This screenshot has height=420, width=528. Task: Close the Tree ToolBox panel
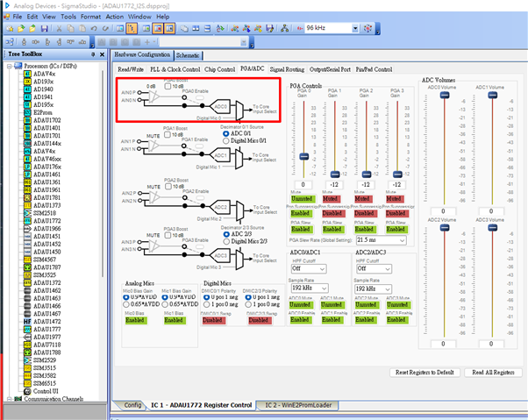tap(102, 54)
